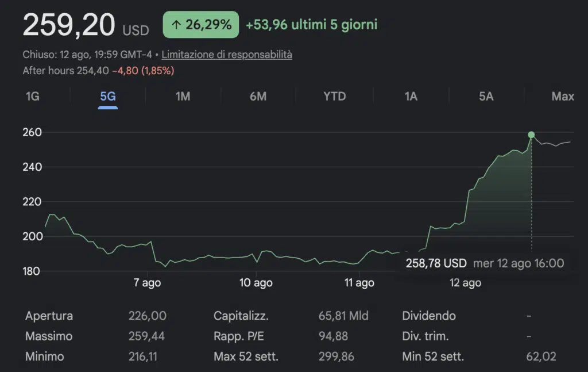This screenshot has width=588, height=372.
Task: Switch to the 1M range tab
Action: point(183,97)
